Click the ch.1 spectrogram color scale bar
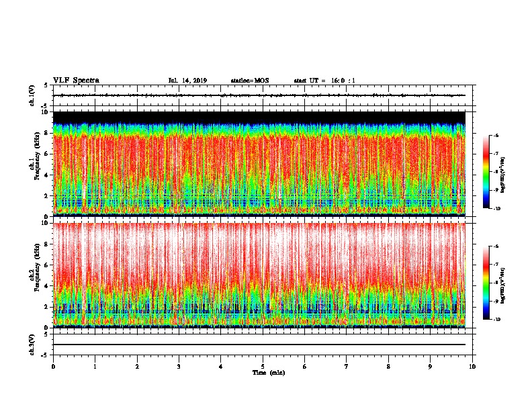This screenshot has height=411, width=532. [486, 172]
